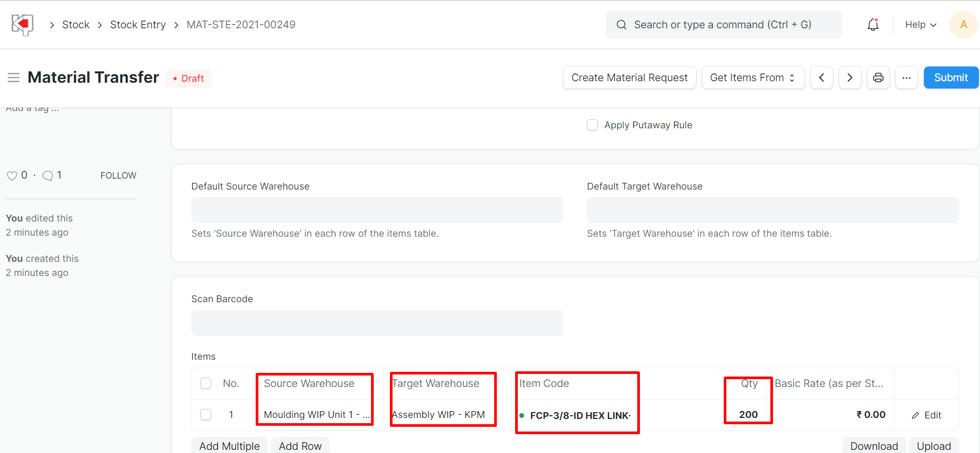This screenshot has height=453, width=980.
Task: Open the notifications bell
Action: click(x=873, y=25)
